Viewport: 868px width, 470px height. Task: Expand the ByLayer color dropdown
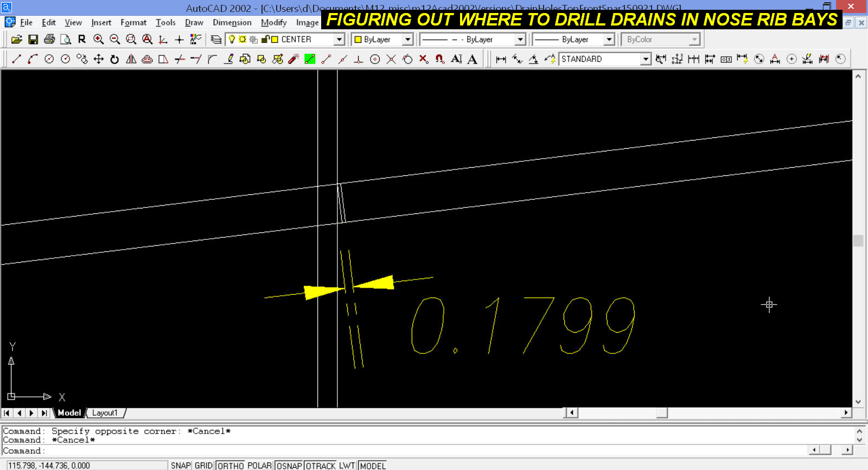point(408,40)
